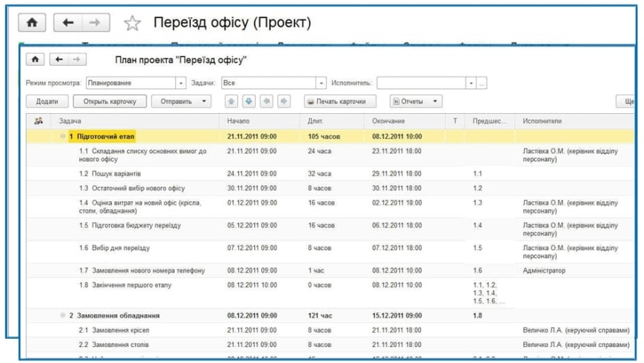644x363 pixels.
Task: Click the Додати button
Action: point(47,101)
